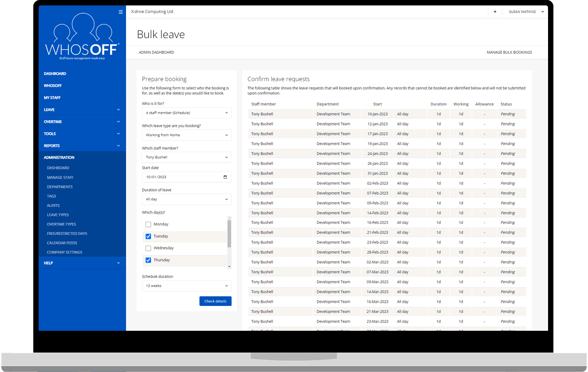Open ADMIN DASHBOARD

coord(156,52)
